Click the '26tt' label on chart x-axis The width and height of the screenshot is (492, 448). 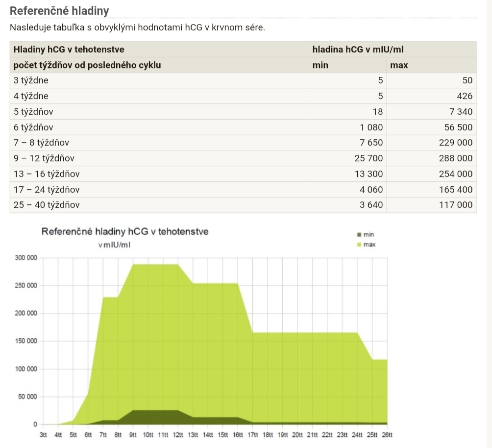pos(387,435)
